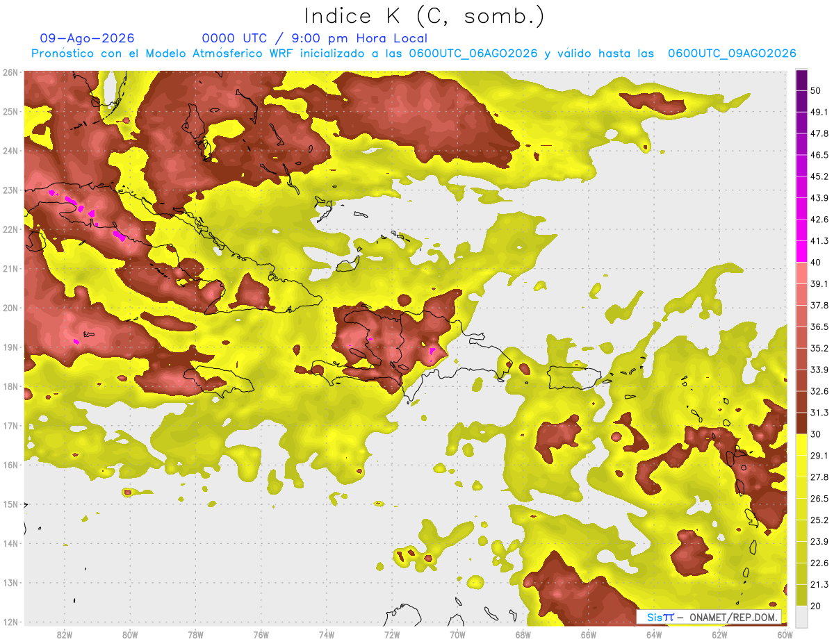Click "0600UTC_06AGO2026" in the forecast line
This screenshot has width=834, height=644.
[x=473, y=53]
